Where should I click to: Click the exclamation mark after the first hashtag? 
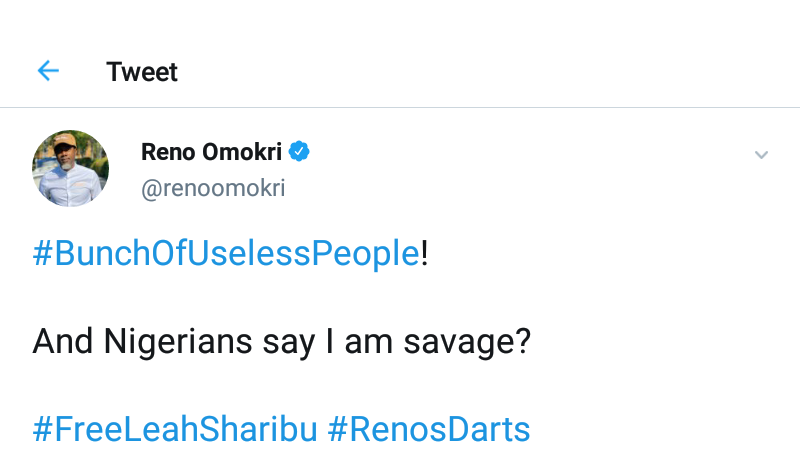coord(424,254)
